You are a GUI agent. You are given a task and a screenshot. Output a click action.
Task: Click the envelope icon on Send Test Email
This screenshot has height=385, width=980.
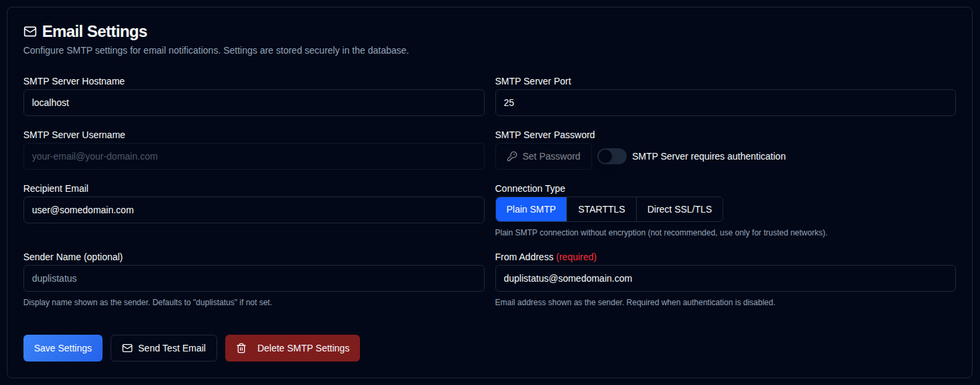(x=127, y=348)
